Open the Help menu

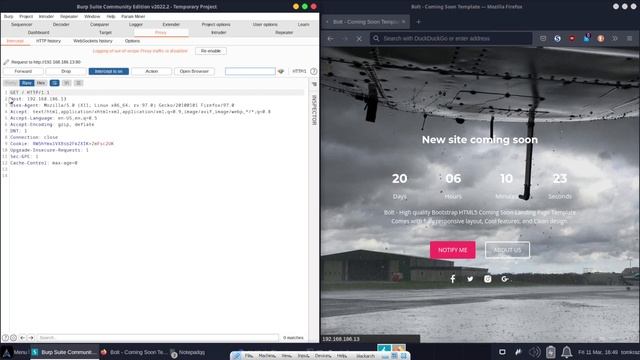[x=111, y=16]
